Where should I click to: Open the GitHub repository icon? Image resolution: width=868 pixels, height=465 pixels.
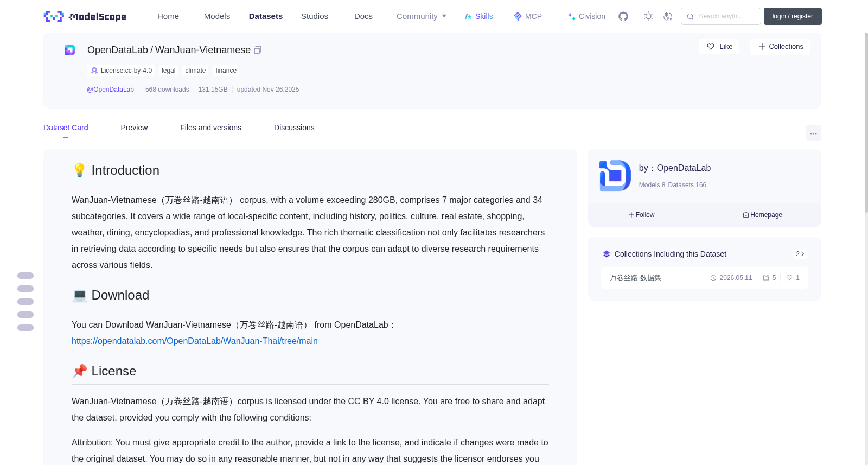623,16
